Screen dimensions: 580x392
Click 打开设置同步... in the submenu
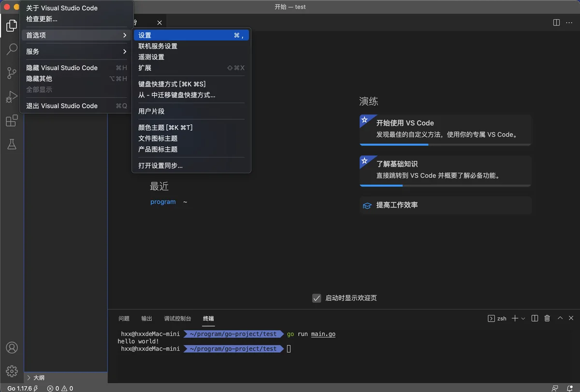click(x=191, y=166)
